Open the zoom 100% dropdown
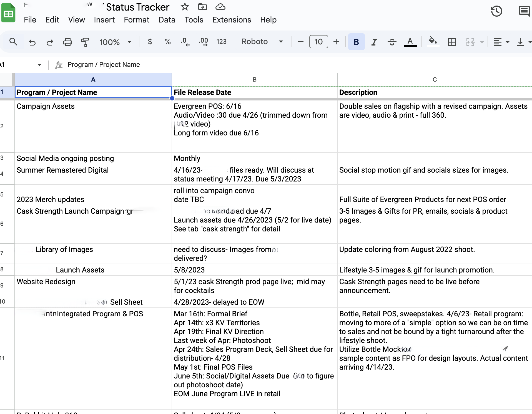Image resolution: width=532 pixels, height=414 pixels. coord(115,42)
